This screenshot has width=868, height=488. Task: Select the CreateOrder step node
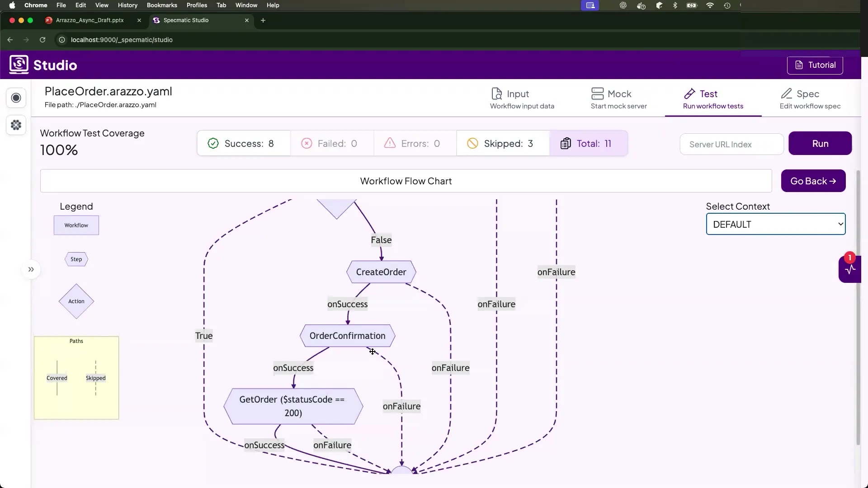coord(381,272)
